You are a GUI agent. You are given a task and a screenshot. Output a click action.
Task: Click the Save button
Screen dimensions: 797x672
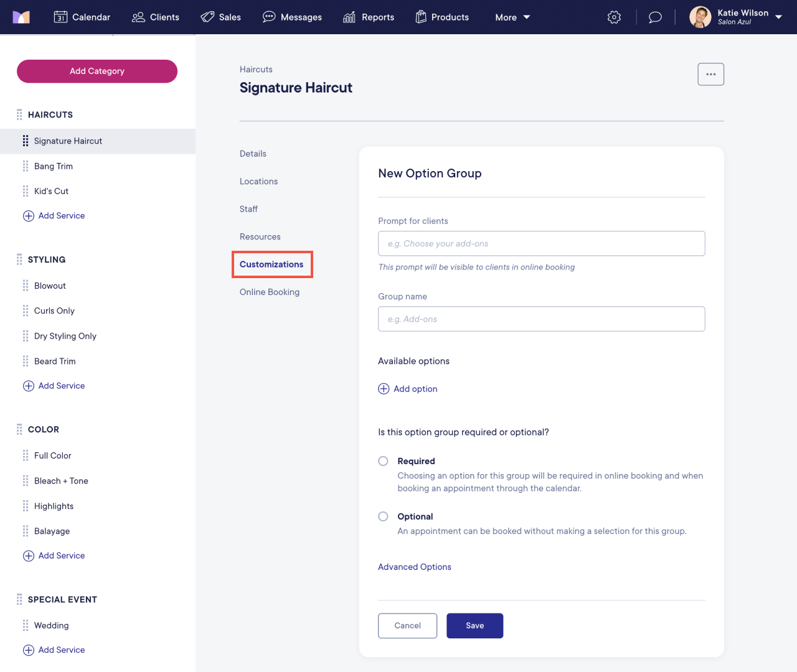coord(474,625)
